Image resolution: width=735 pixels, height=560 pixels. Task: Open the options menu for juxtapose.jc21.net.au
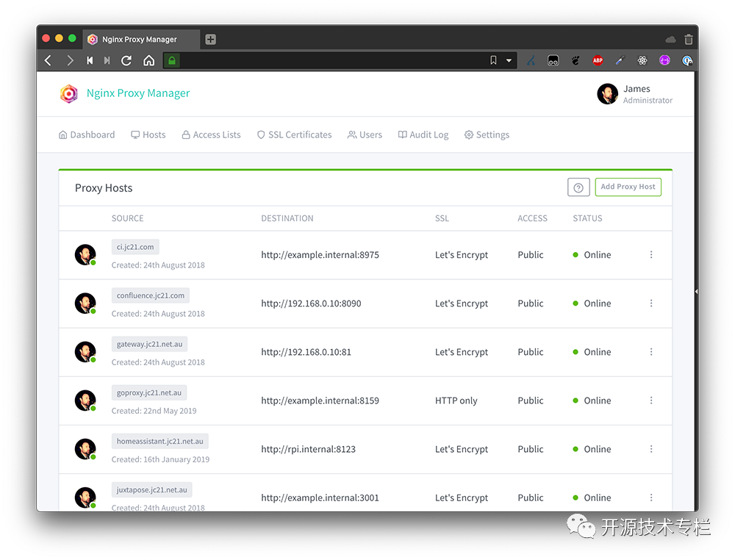(x=651, y=498)
